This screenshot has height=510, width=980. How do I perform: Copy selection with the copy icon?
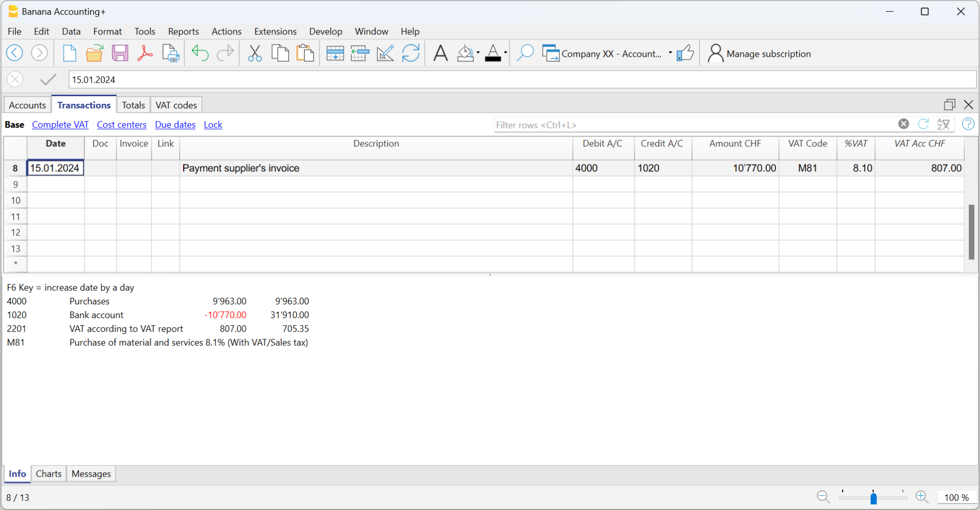tap(280, 53)
